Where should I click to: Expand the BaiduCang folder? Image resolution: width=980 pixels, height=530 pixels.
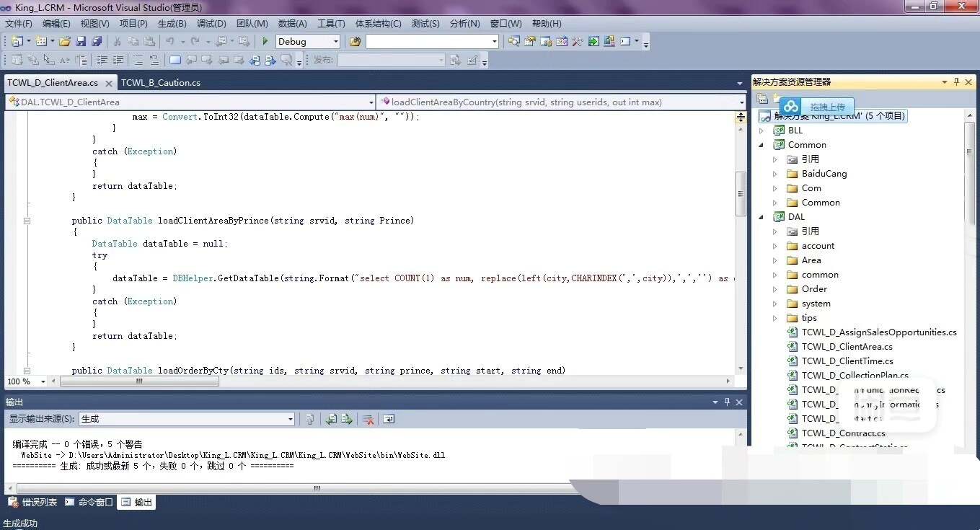point(775,174)
